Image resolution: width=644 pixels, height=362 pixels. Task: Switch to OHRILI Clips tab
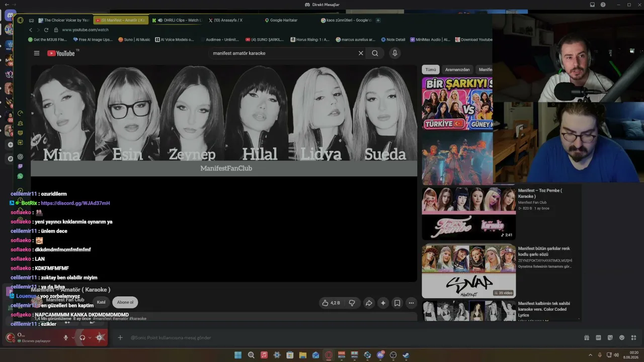click(176, 20)
